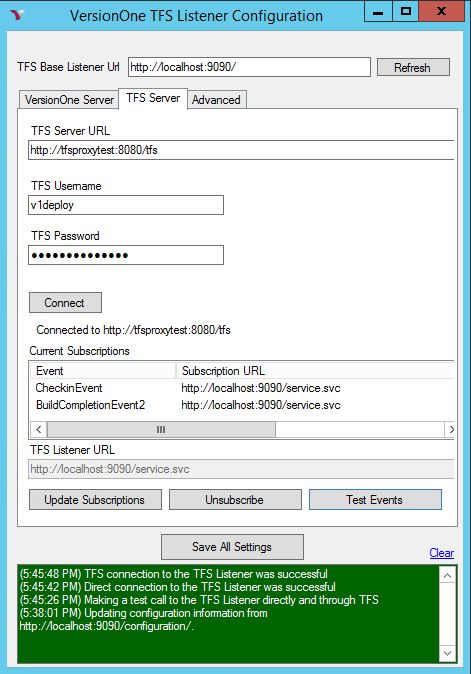Click the 5:38:01 PM updating configuration log entry
Screen dimensions: 471x674
pyautogui.click(x=144, y=619)
